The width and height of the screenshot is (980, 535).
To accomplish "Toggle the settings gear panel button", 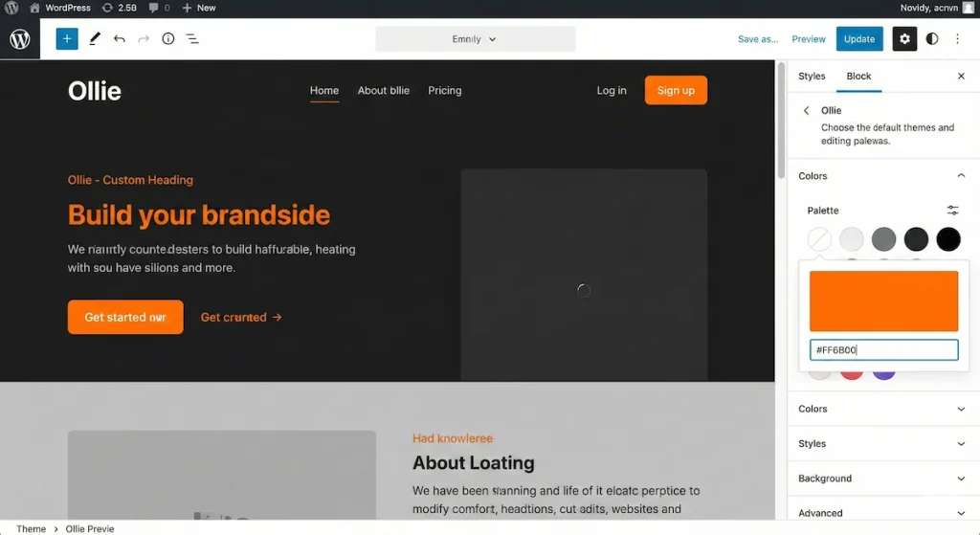I will click(904, 39).
